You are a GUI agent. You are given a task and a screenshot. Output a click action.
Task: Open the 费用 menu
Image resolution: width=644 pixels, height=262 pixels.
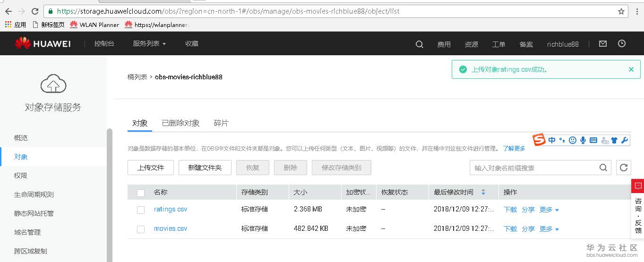[x=444, y=44]
